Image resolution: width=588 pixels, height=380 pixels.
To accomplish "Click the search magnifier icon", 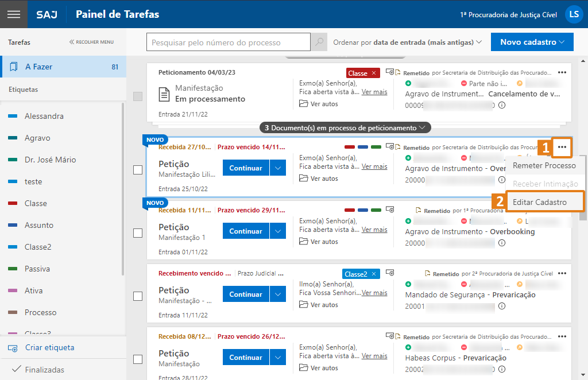I will click(319, 42).
